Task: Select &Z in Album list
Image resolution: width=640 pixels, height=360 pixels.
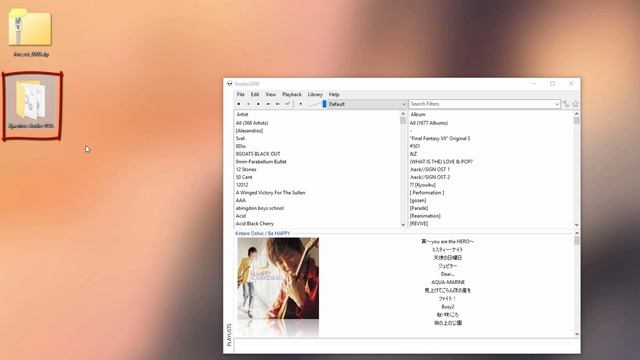Action: [413, 154]
